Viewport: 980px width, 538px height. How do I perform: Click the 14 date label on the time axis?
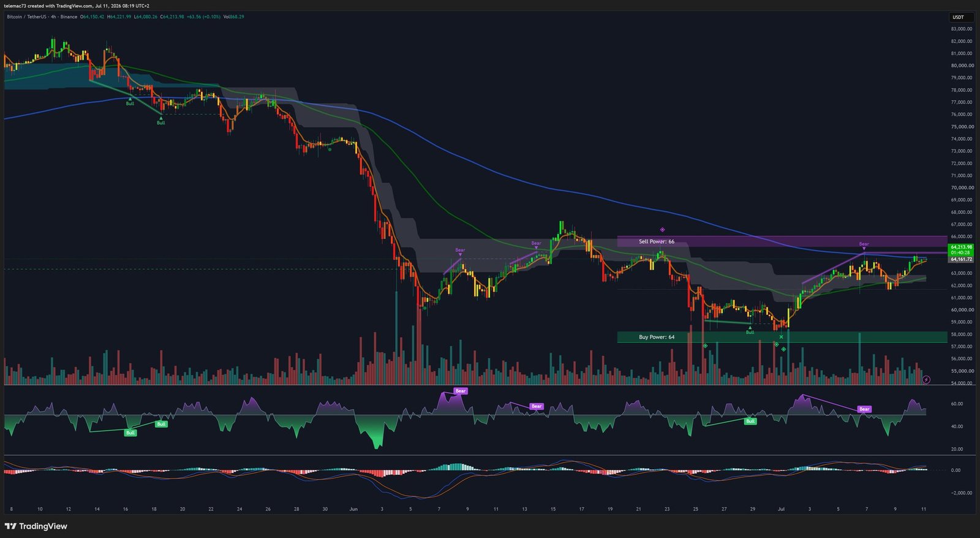pos(97,509)
